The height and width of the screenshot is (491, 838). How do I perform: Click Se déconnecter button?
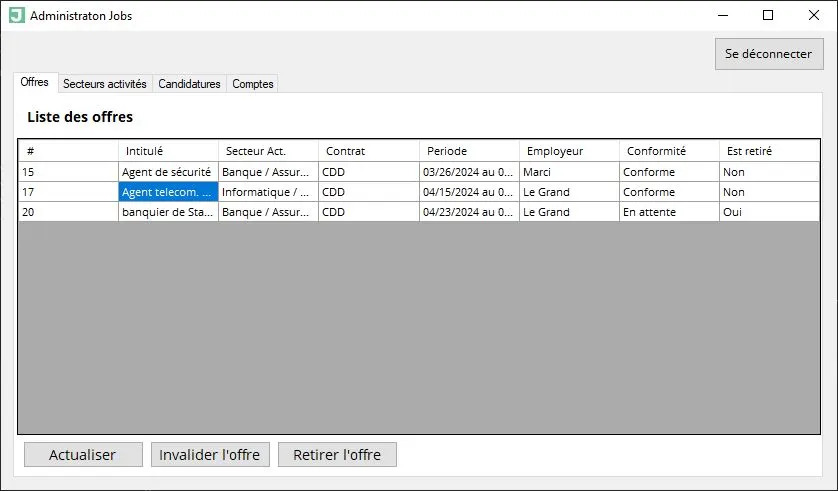tap(769, 54)
